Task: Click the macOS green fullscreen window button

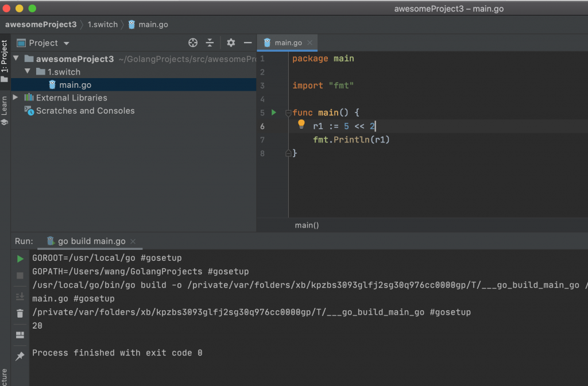Action: 32,8
